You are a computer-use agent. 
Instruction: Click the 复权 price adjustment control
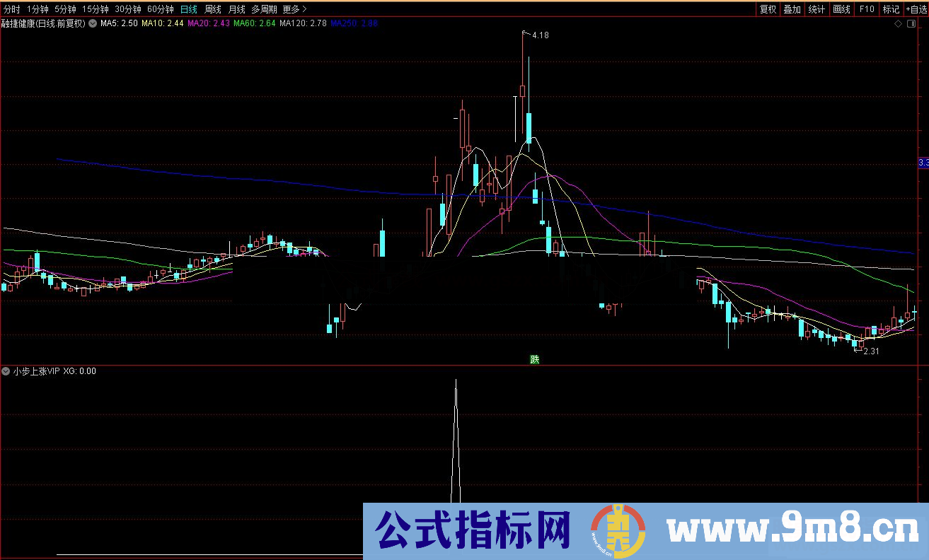[x=768, y=8]
